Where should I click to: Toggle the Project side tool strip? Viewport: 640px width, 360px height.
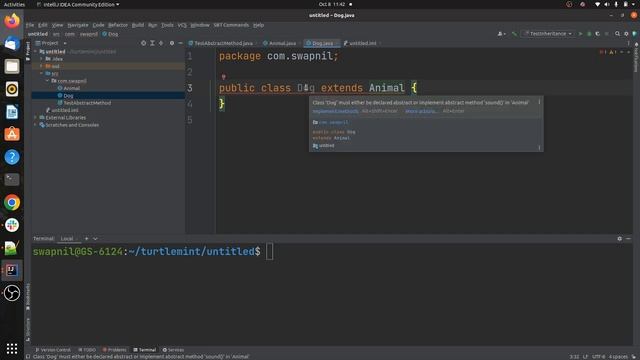[x=28, y=51]
